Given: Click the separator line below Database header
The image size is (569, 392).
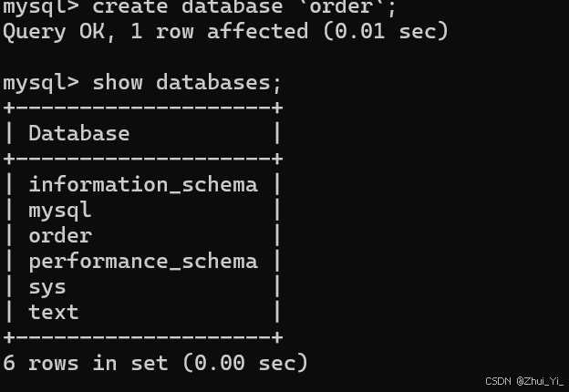Looking at the screenshot, I should click(x=143, y=159).
